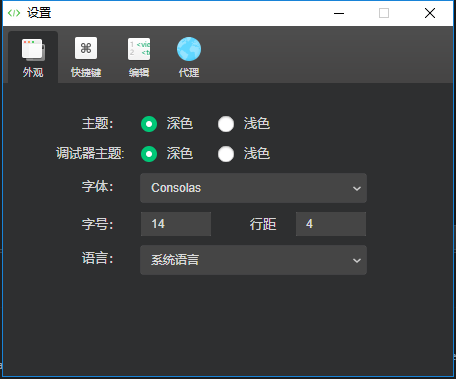Open the 编辑 editor settings tab
The width and height of the screenshot is (456, 379).
[139, 57]
